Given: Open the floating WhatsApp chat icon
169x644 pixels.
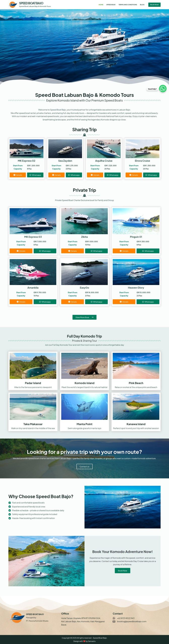Looking at the screenshot, I should (x=163, y=89).
